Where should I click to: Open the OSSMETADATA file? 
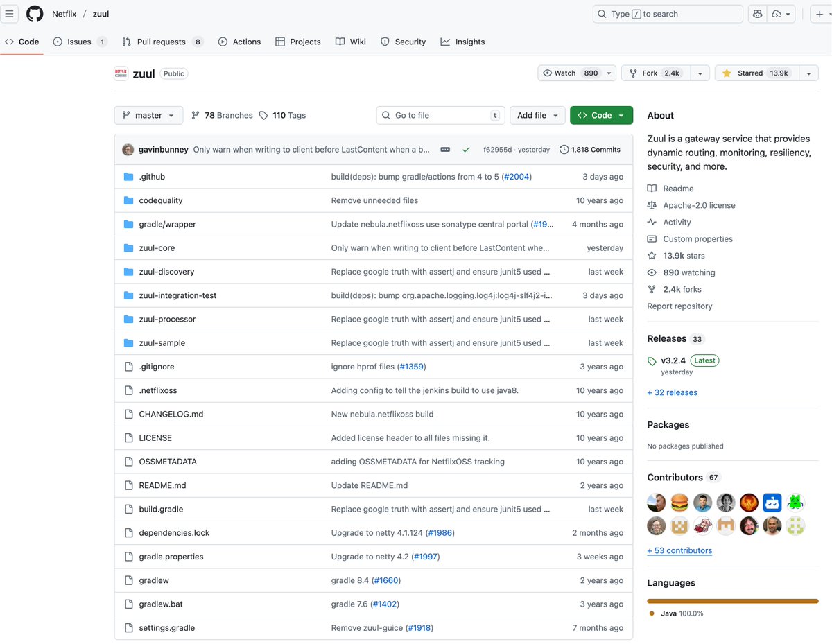[x=168, y=462]
